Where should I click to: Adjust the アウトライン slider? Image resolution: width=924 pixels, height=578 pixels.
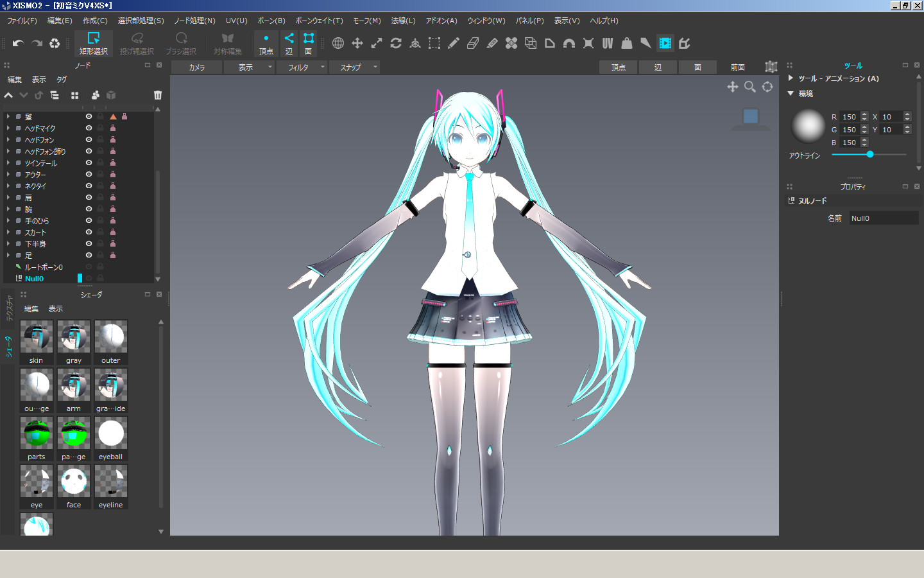(869, 155)
